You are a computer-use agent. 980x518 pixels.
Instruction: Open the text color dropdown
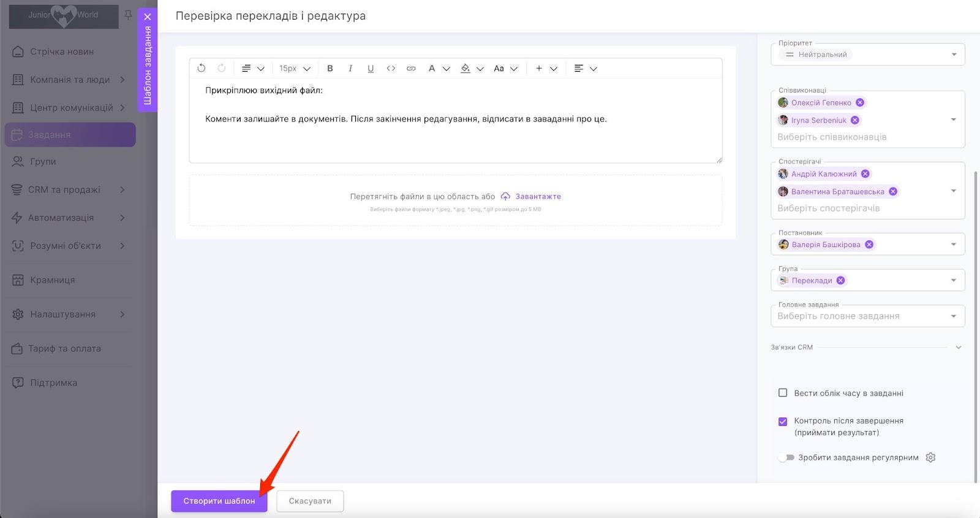pyautogui.click(x=439, y=69)
